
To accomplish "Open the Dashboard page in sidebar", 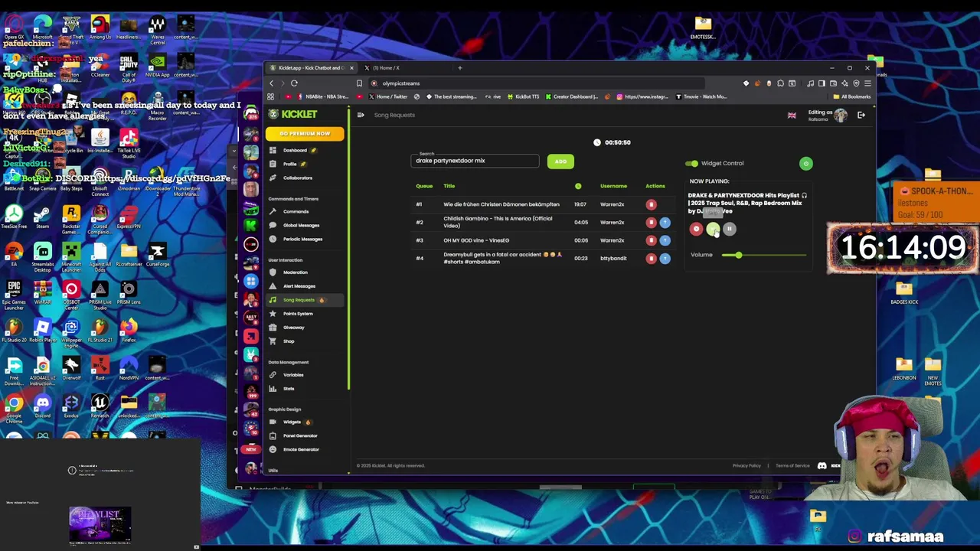I will click(294, 150).
